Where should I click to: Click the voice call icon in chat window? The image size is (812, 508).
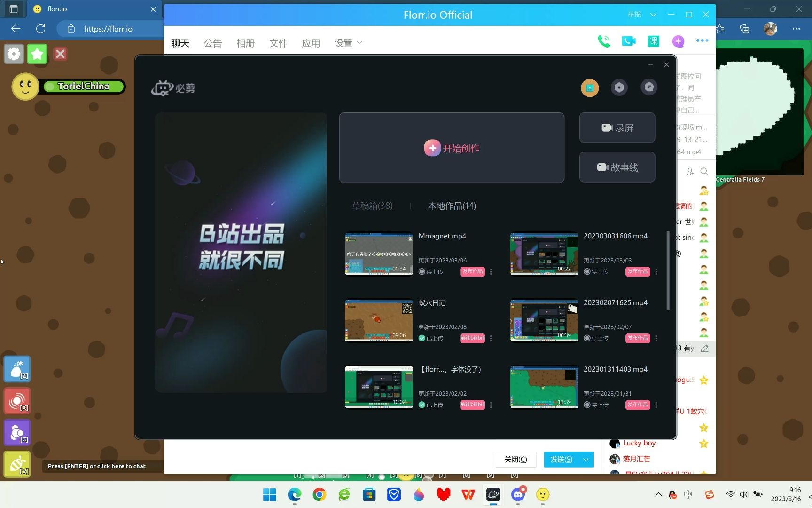click(604, 41)
